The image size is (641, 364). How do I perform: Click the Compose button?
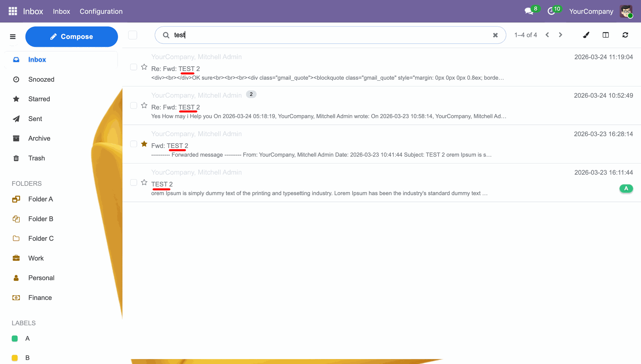(x=71, y=37)
